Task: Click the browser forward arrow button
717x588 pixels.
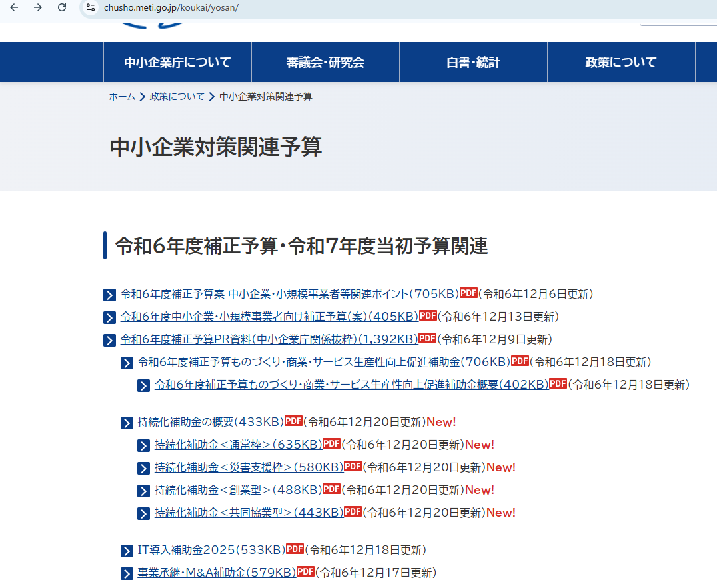Action: pos(38,7)
